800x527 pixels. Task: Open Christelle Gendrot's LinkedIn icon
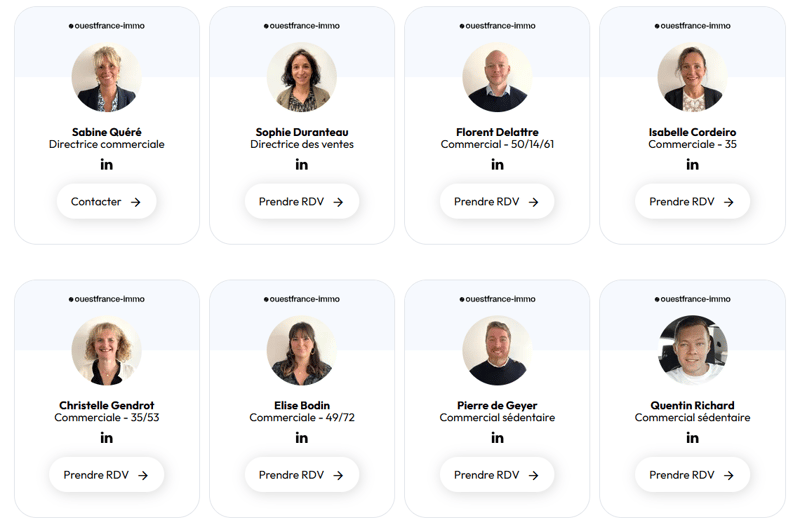tap(106, 438)
